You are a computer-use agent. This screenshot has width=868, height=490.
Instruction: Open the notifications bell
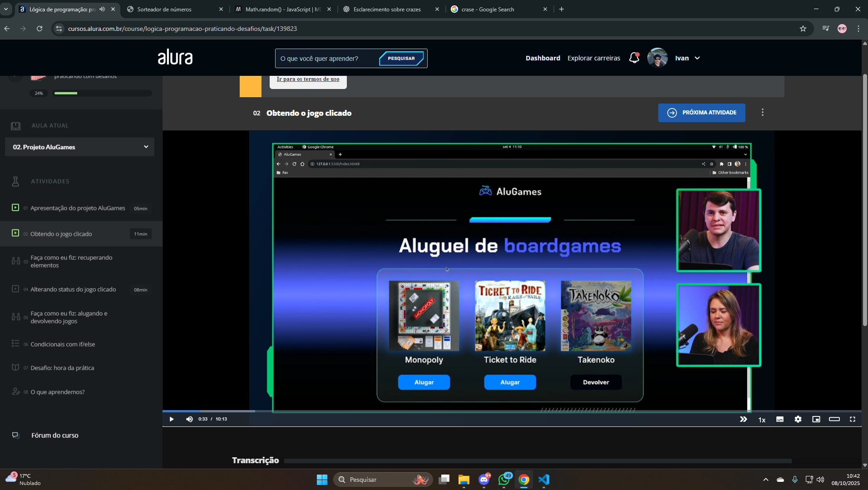pyautogui.click(x=634, y=58)
